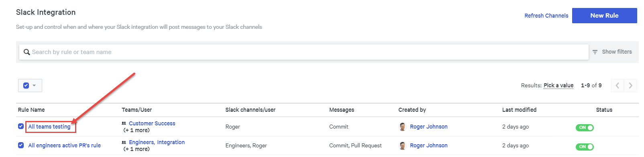The image size is (644, 157).
Task: Open Roger Johnson link in All engineers row
Action: [x=428, y=145]
